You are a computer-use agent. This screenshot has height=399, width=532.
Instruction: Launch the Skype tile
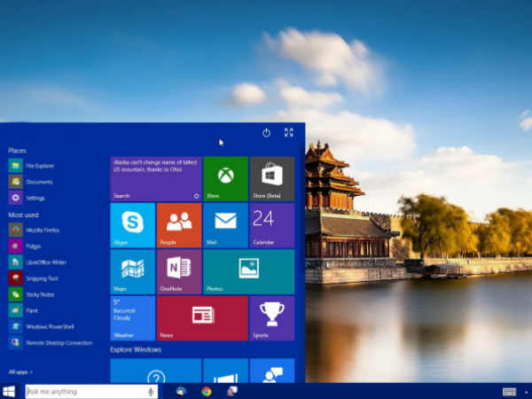tap(133, 225)
